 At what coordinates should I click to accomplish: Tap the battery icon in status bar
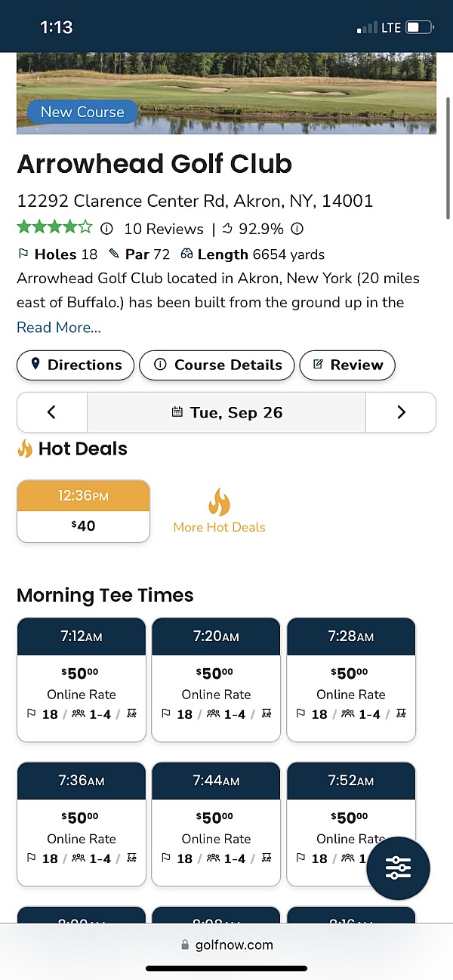(419, 28)
